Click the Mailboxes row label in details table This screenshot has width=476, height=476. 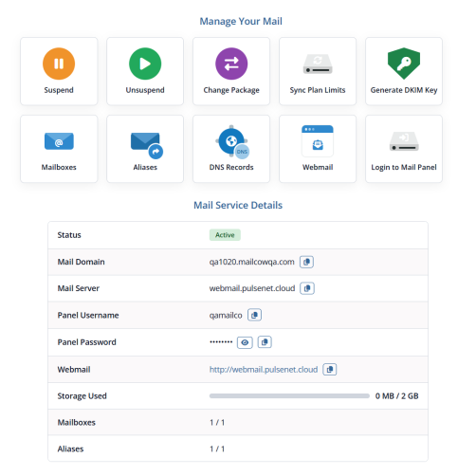point(77,422)
